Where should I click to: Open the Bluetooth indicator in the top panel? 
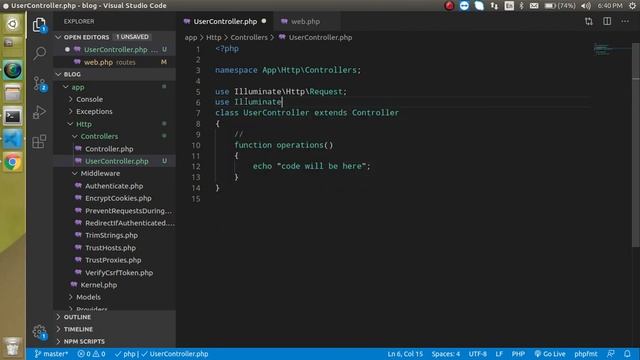(521, 5)
